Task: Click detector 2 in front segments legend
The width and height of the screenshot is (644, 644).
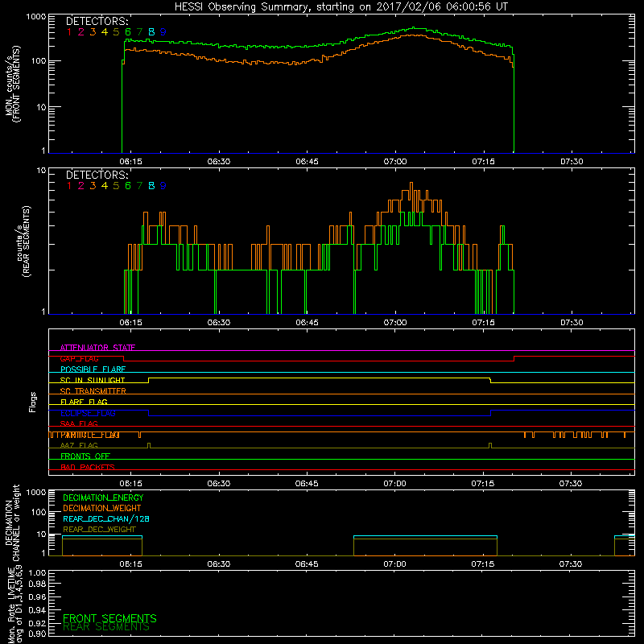Action: [x=81, y=31]
